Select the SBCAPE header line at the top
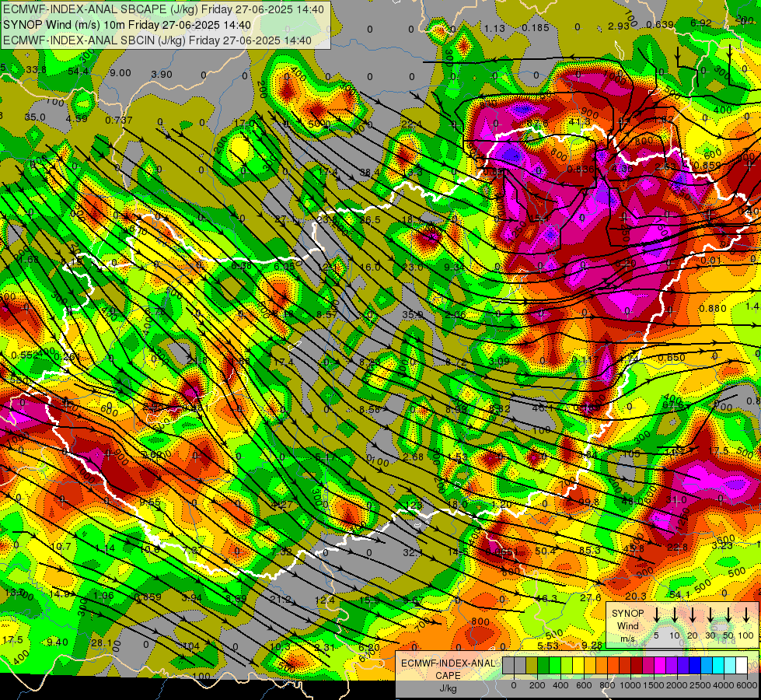The width and height of the screenshot is (761, 700). click(163, 9)
